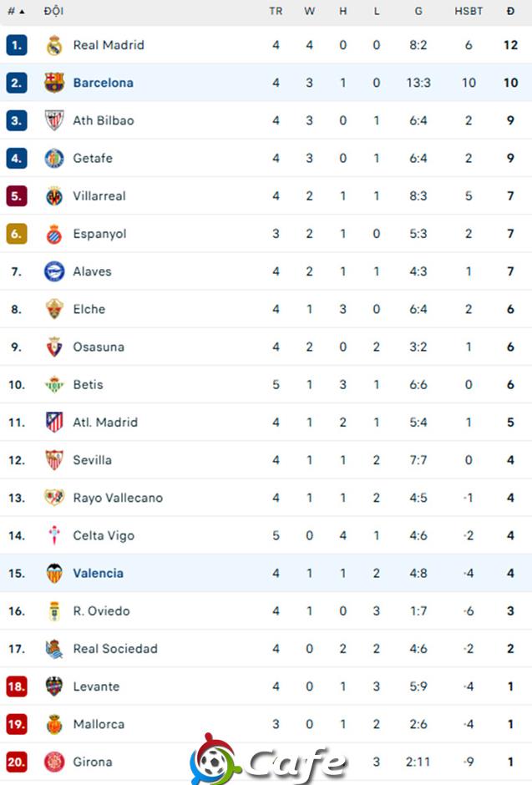The image size is (532, 785).
Task: Click the Atl. Madrid striped crest
Action: [54, 422]
